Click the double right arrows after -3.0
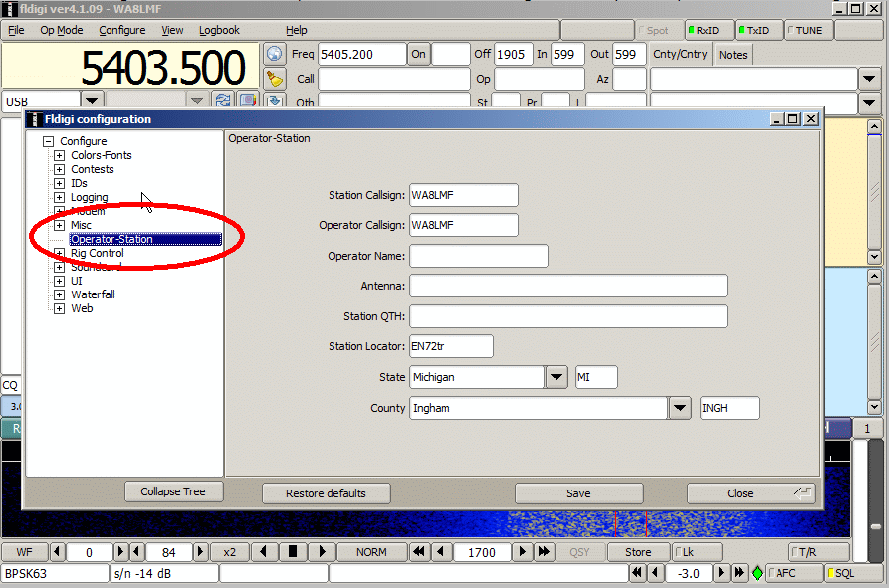889x588 pixels. 739,573
